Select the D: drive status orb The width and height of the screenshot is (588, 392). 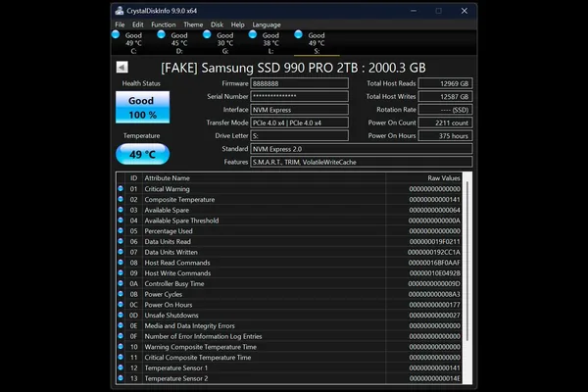click(162, 34)
